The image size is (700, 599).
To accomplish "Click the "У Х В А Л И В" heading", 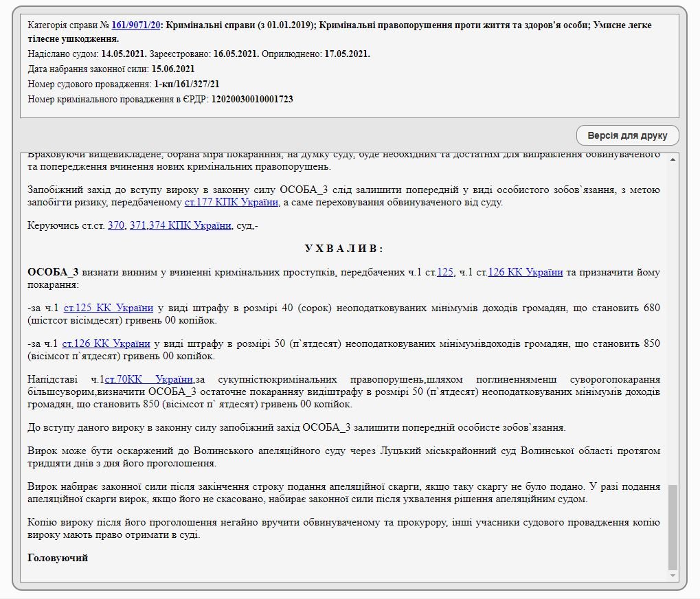I will [343, 249].
